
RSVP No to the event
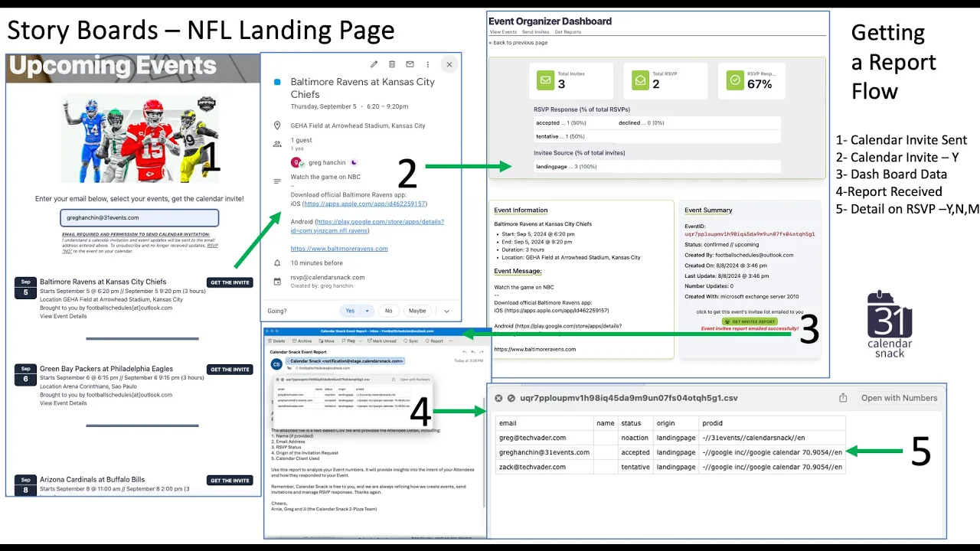pos(389,311)
